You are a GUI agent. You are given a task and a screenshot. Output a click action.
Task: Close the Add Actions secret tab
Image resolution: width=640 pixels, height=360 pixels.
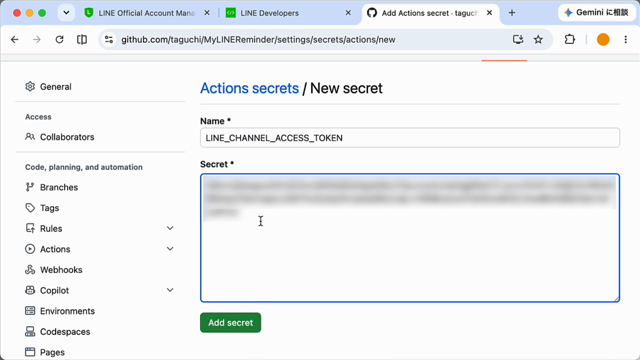coord(489,13)
